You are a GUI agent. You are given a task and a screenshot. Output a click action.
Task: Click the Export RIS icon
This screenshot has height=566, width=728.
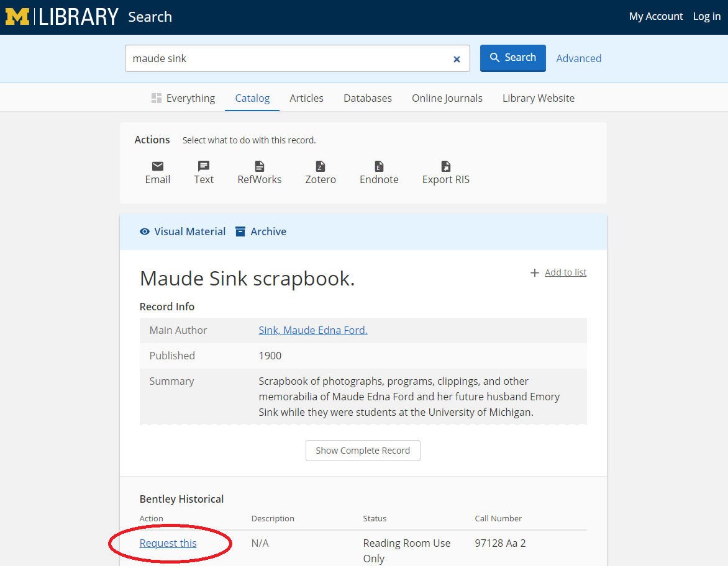pyautogui.click(x=446, y=166)
